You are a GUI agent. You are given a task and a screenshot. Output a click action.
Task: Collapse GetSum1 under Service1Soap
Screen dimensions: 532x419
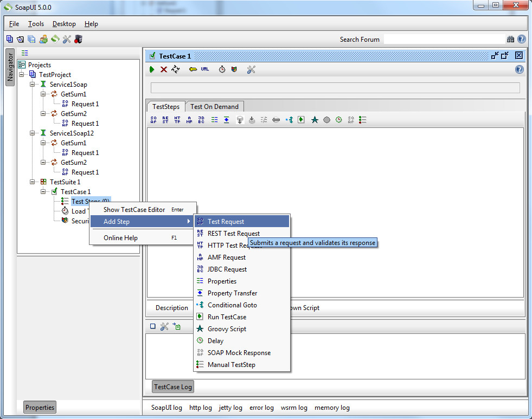[43, 94]
